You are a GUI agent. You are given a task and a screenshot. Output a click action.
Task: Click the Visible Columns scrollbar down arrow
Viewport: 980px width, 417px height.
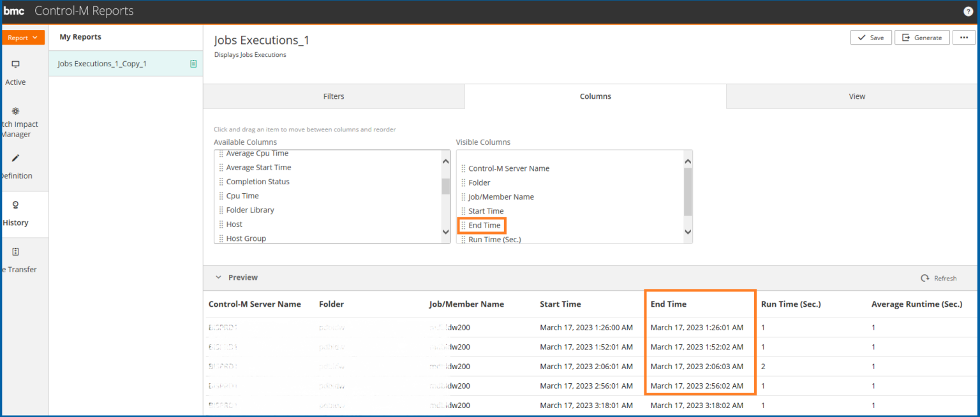pos(687,233)
